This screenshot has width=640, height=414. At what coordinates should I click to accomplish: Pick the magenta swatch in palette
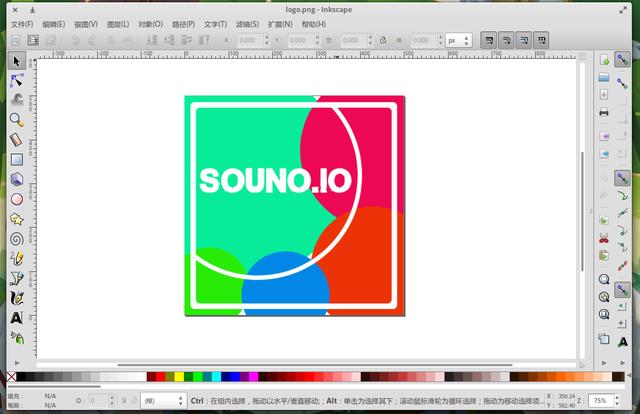(x=253, y=376)
